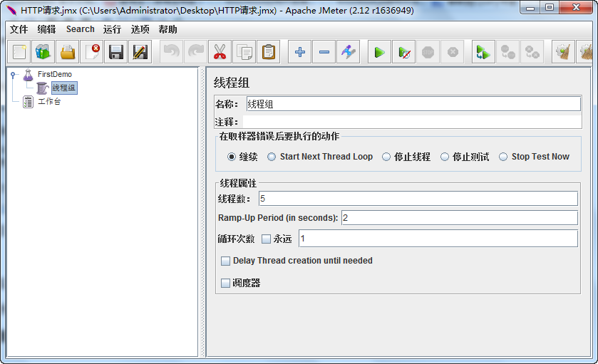
Task: Open the Search menu
Action: pos(80,29)
